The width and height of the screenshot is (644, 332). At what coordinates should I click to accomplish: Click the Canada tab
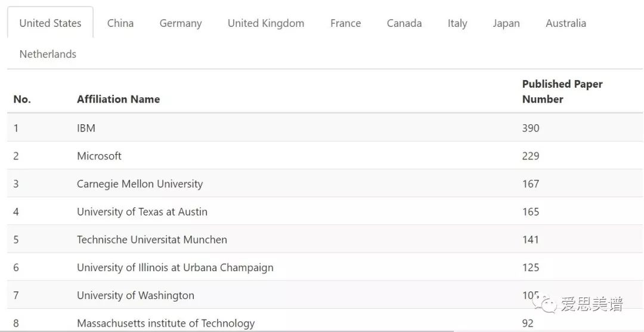pyautogui.click(x=404, y=23)
